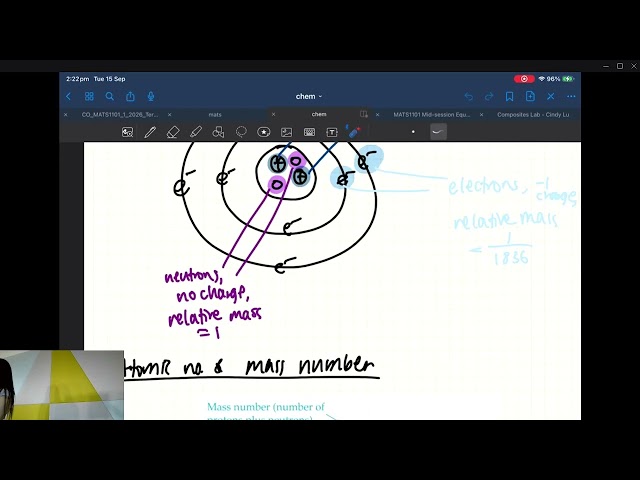Select the Shapes tool
Viewport: 640px width, 480px height.
218,132
